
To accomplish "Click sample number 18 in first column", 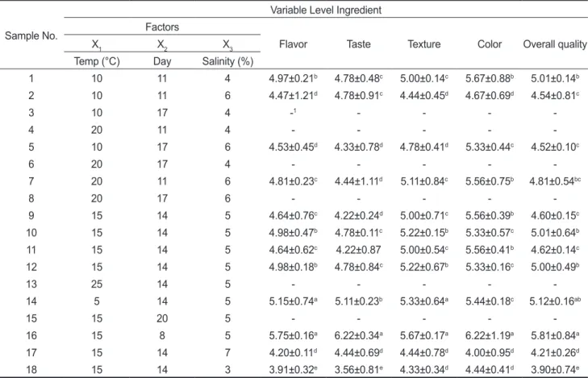I will pyautogui.click(x=31, y=370).
